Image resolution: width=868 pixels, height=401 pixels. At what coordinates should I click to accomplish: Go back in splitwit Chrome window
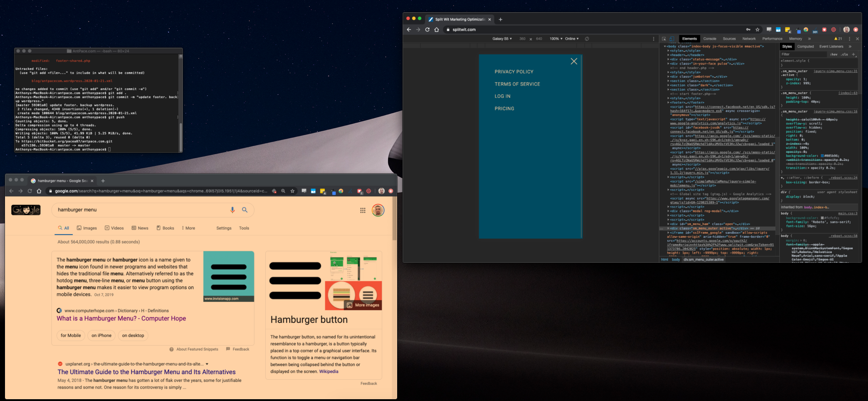[x=409, y=30]
